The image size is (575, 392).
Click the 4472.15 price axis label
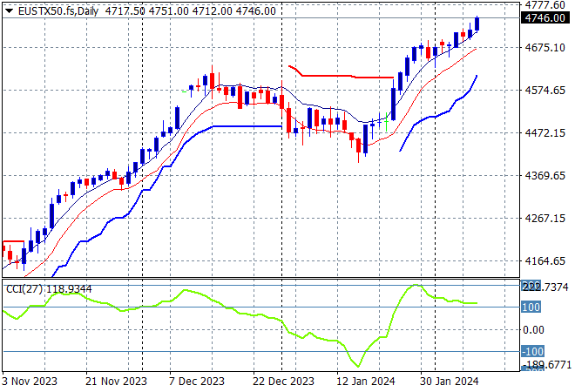click(545, 132)
